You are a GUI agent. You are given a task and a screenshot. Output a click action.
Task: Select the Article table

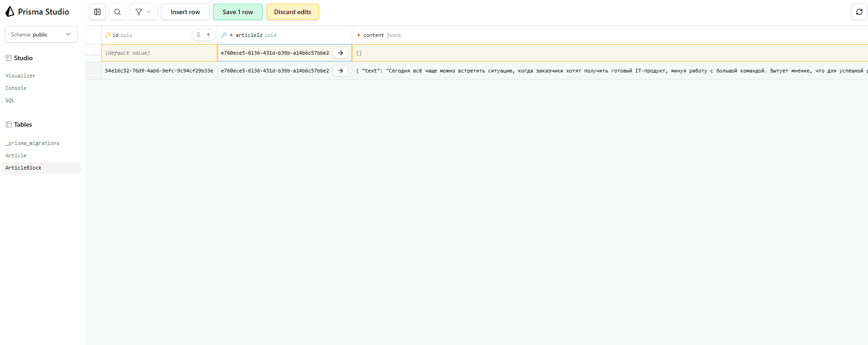click(x=16, y=155)
